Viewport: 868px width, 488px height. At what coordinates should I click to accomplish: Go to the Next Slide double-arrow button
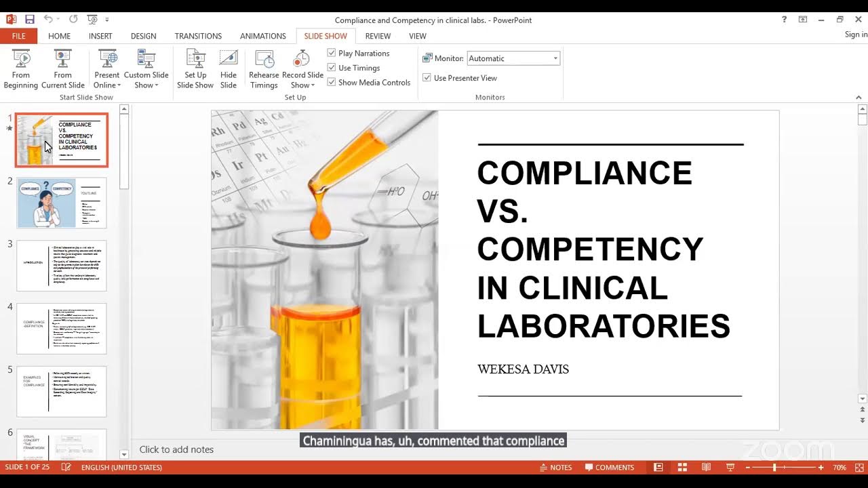[863, 422]
